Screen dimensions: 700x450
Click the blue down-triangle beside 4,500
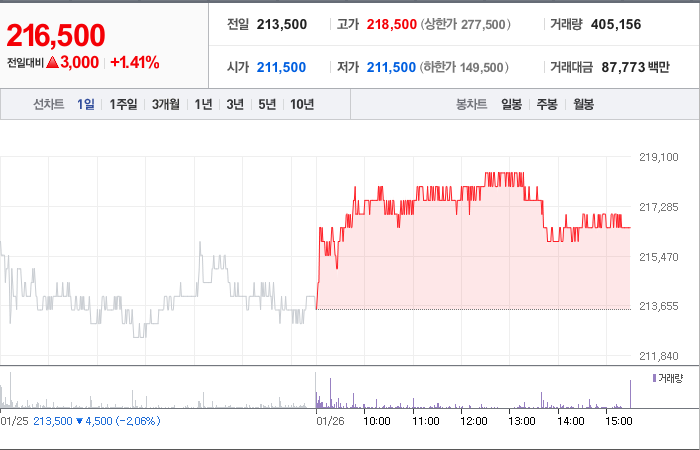pos(79,421)
